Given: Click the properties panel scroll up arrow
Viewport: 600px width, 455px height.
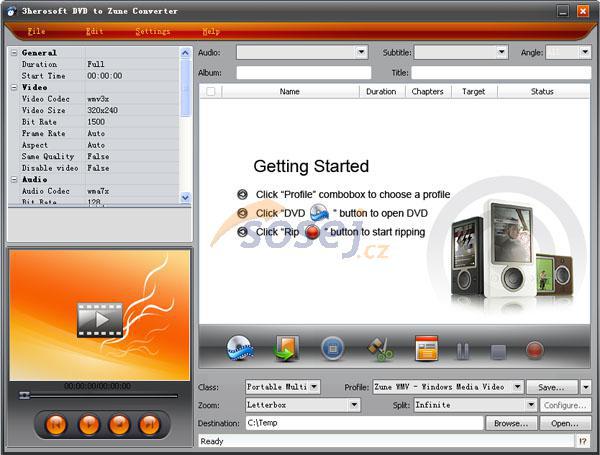Looking at the screenshot, I should pyautogui.click(x=185, y=53).
